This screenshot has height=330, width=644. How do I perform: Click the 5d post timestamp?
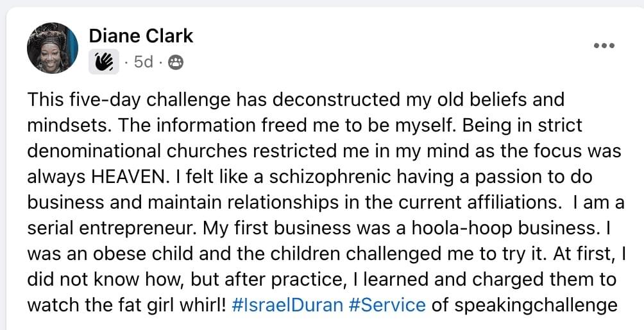[x=143, y=62]
